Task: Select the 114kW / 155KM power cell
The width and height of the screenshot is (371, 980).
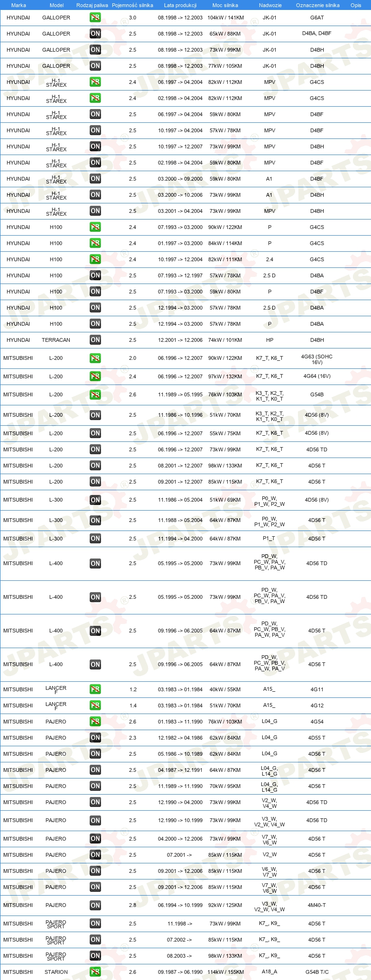Action: click(225, 972)
